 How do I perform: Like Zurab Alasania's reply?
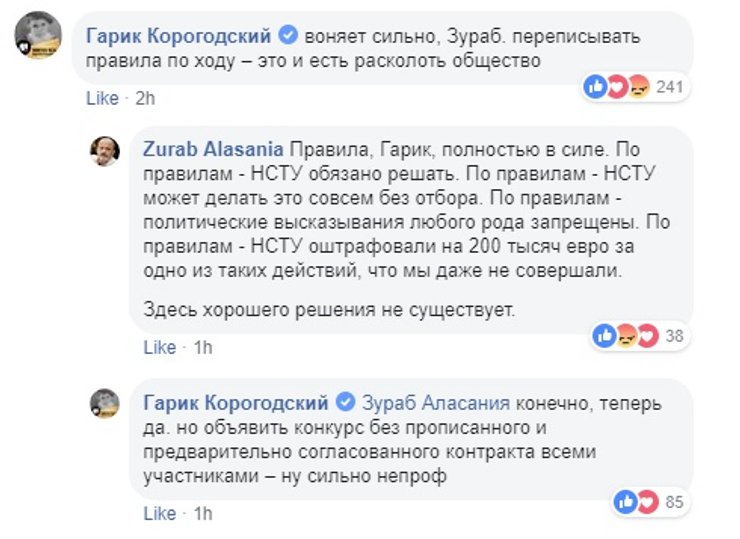click(159, 347)
